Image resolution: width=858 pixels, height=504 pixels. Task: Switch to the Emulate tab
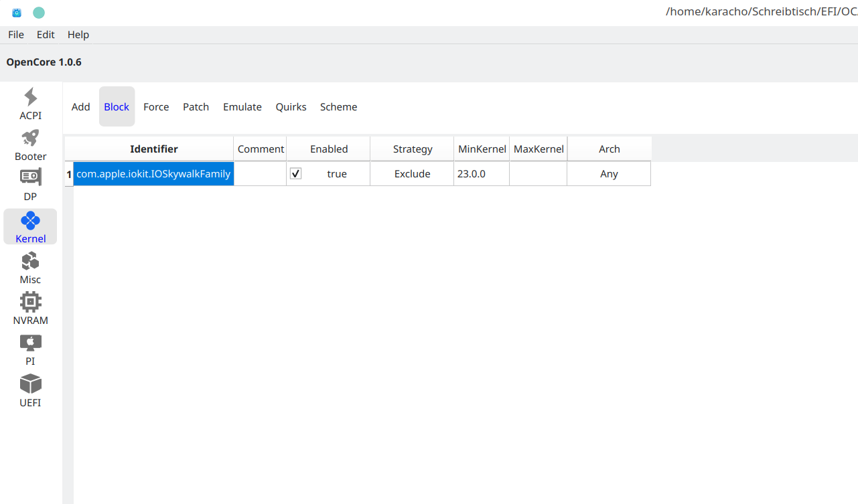pyautogui.click(x=242, y=107)
